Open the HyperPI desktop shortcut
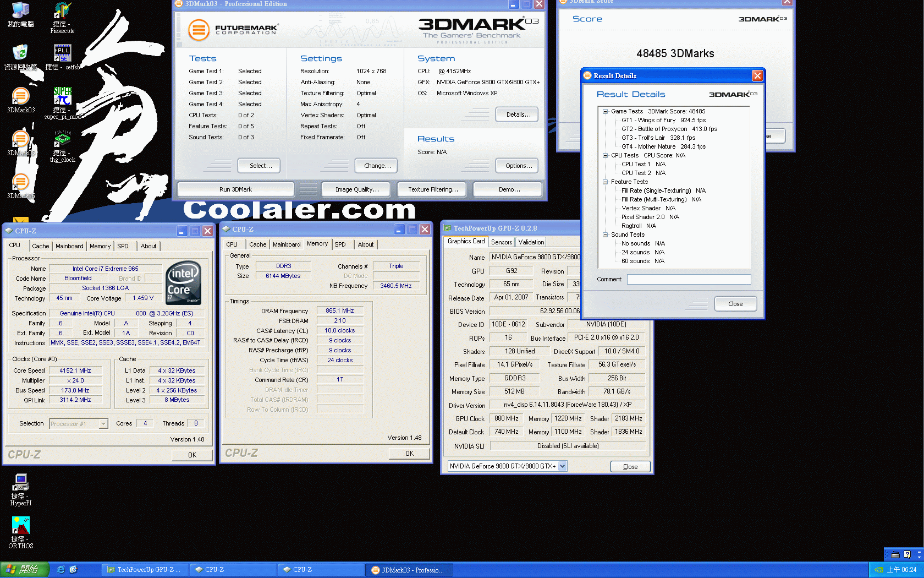 [21, 489]
